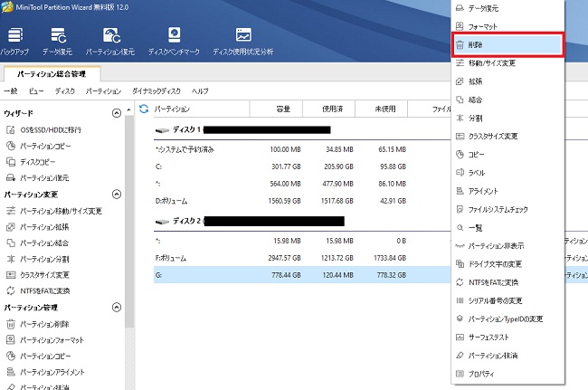Select NTFSをFATに変換 in sidebar
The width and height of the screenshot is (588, 390).
pos(38,290)
